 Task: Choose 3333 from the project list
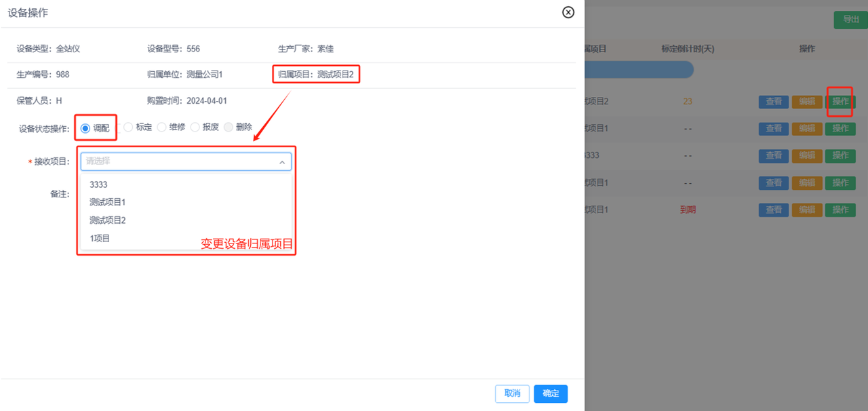(98, 184)
